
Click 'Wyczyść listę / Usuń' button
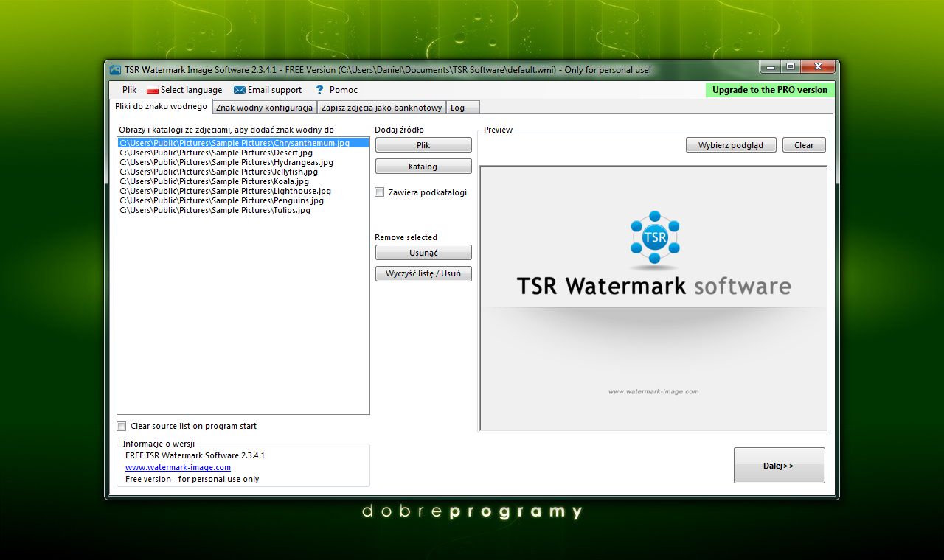423,273
